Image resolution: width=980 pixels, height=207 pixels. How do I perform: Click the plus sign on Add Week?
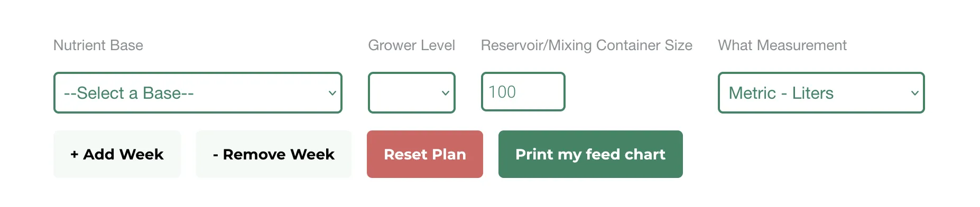click(x=75, y=154)
